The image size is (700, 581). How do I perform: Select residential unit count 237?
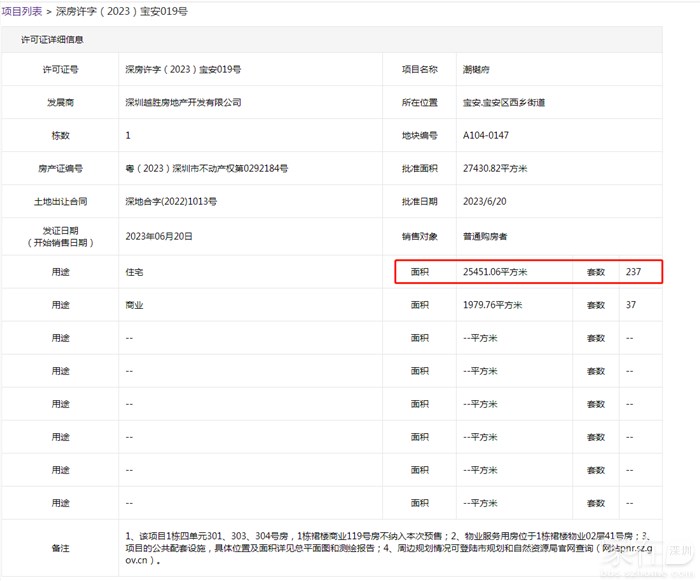634,272
